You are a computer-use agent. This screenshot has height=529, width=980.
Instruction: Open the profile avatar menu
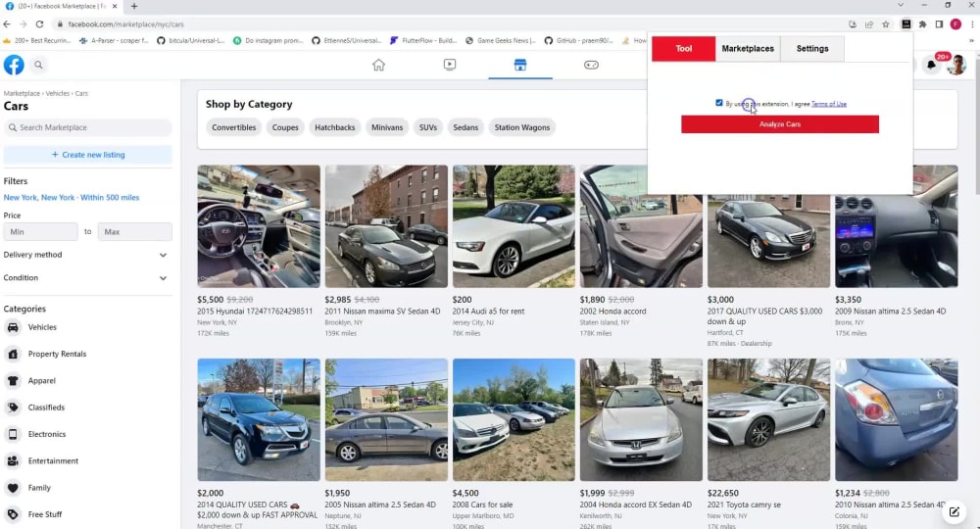tap(956, 65)
